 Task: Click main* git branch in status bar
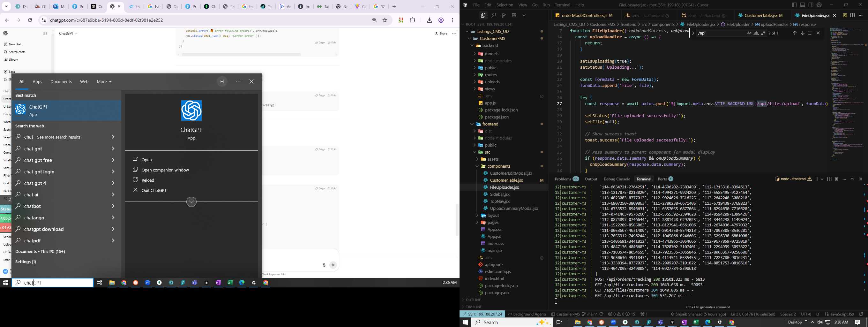[x=589, y=314]
